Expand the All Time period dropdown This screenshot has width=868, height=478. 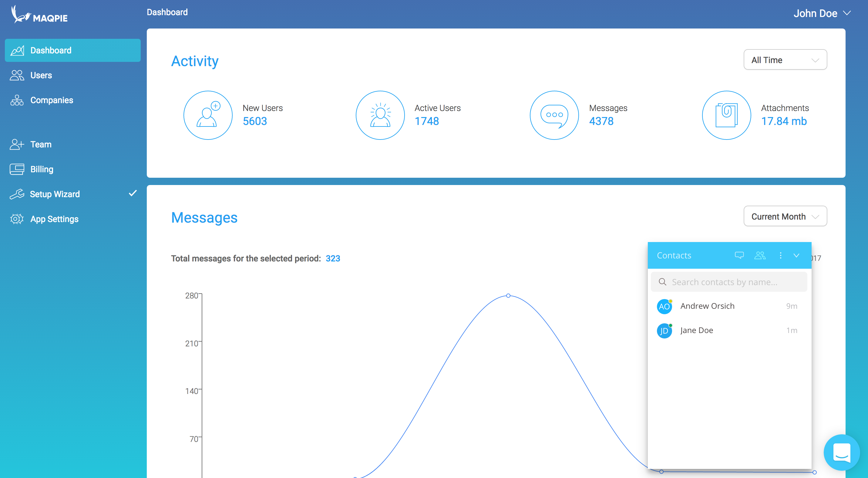785,60
